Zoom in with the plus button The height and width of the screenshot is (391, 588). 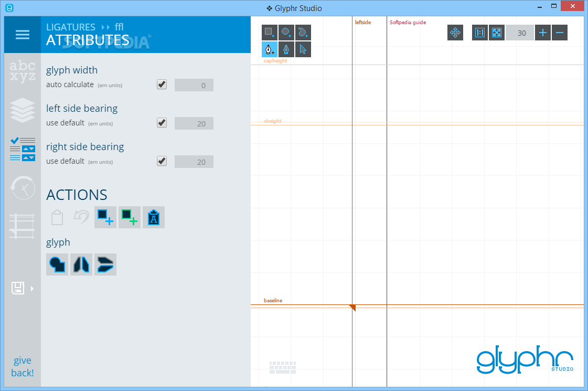pos(542,33)
